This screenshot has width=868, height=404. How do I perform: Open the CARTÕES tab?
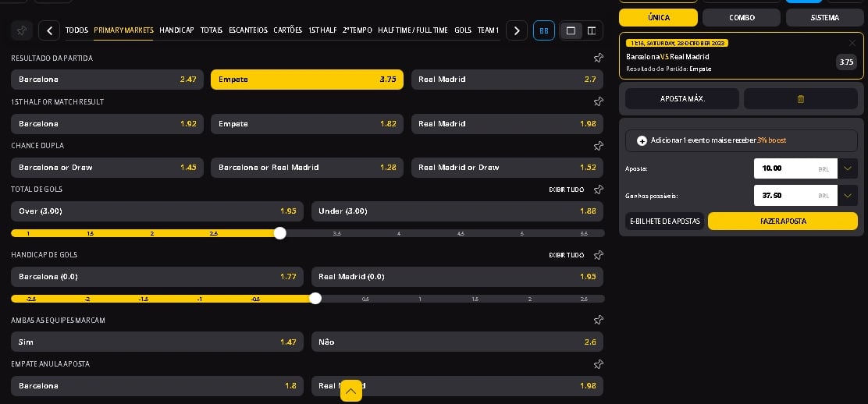(288, 30)
